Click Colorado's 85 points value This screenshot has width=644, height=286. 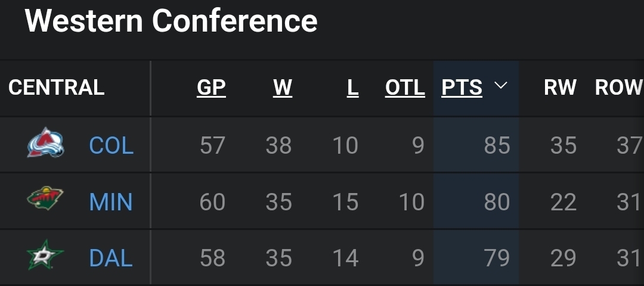point(497,145)
